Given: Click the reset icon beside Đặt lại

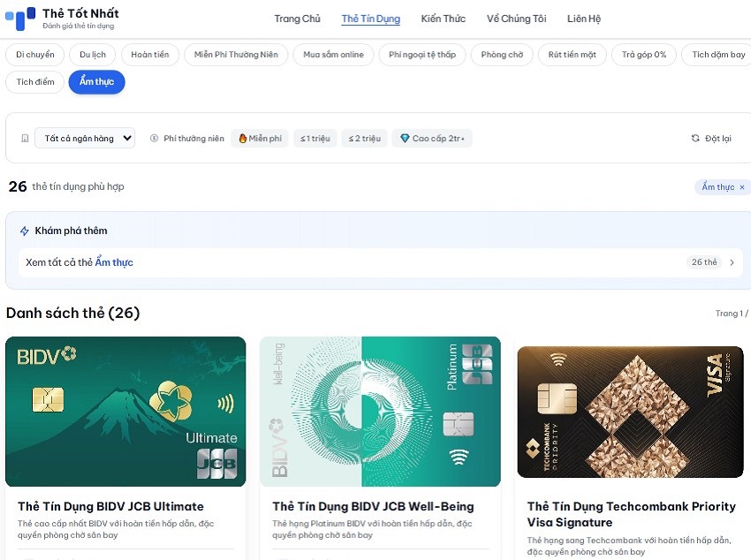Looking at the screenshot, I should click(x=695, y=139).
